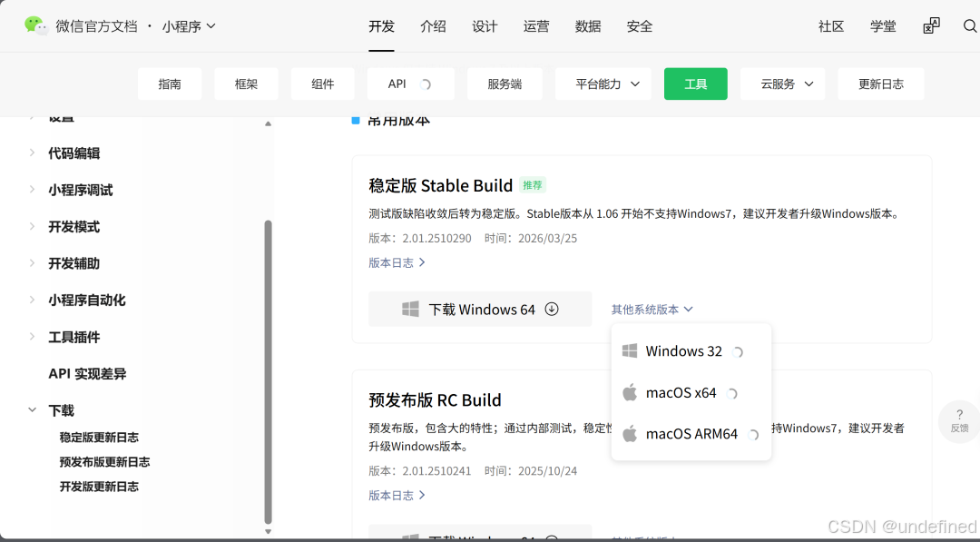The width and height of the screenshot is (980, 542).
Task: Open 稳定版更新日志 in the sidebar
Action: (99, 437)
